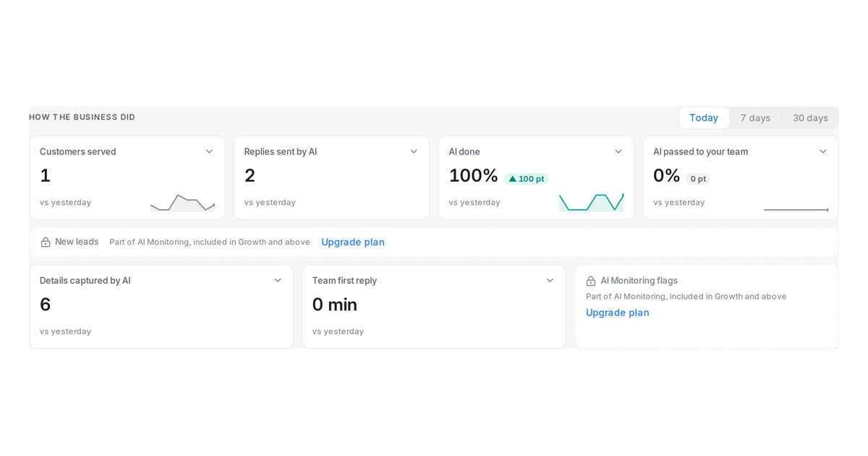868x456 pixels.
Task: Expand AI passed to your team chevron
Action: (x=822, y=151)
